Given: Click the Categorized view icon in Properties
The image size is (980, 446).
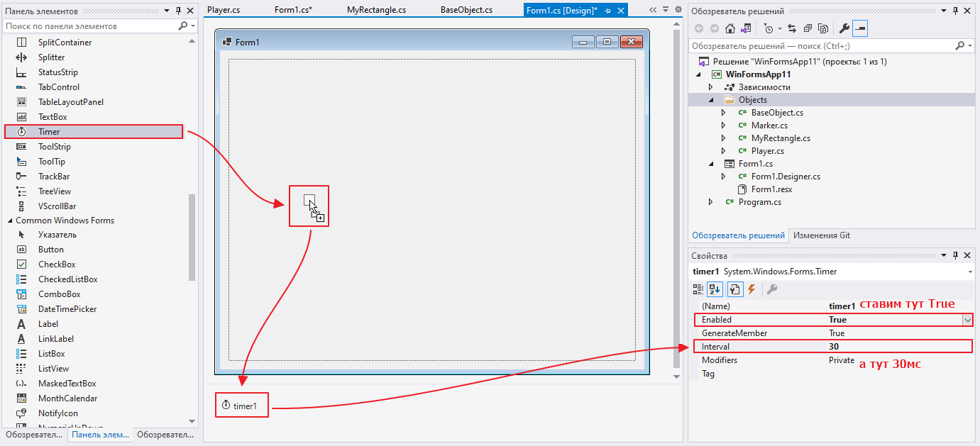Looking at the screenshot, I should [x=698, y=289].
